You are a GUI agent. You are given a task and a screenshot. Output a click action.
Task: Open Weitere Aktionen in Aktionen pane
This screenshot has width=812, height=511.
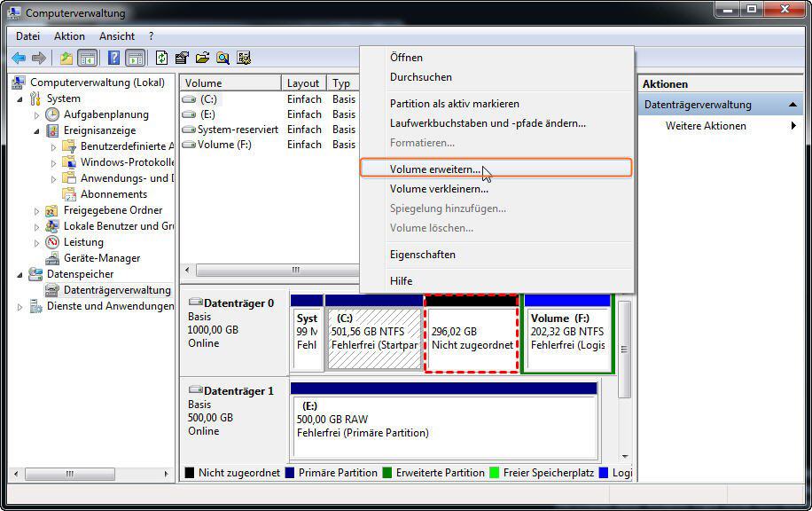[x=706, y=126]
